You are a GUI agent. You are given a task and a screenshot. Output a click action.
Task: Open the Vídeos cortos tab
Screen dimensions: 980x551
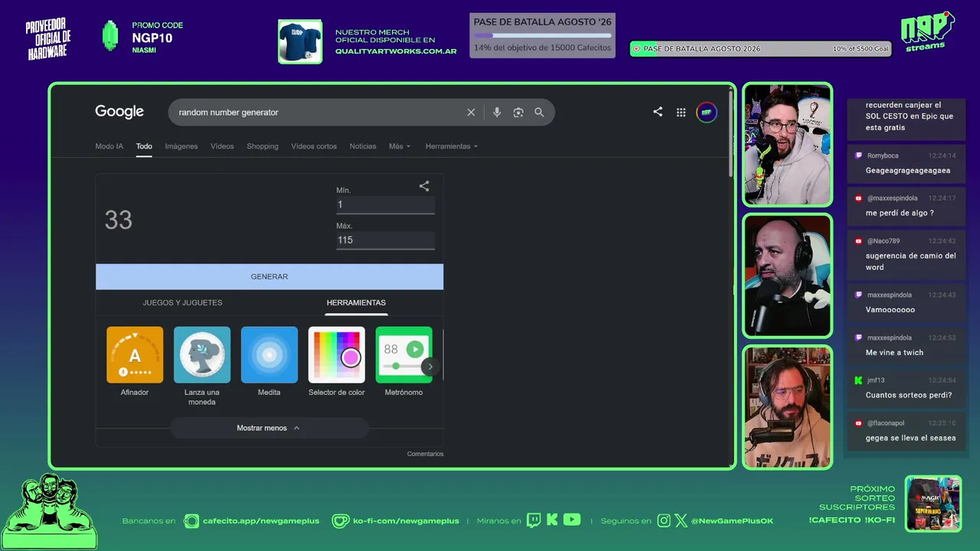[314, 146]
